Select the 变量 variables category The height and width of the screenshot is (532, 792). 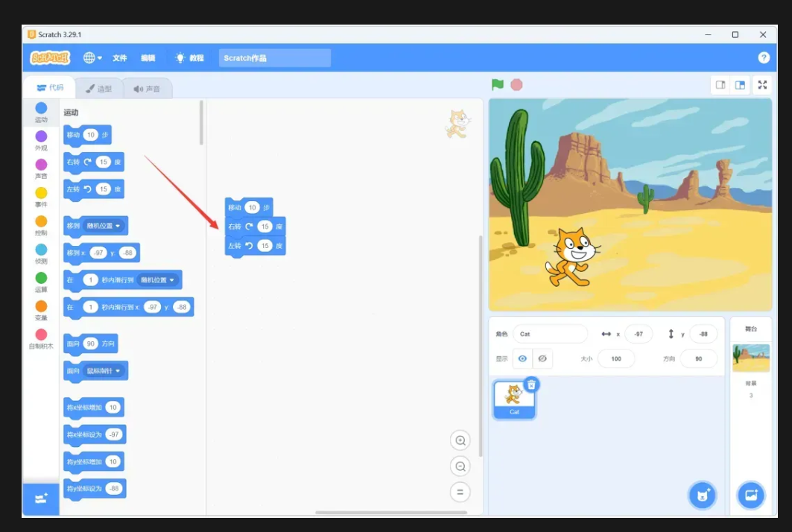(x=42, y=310)
